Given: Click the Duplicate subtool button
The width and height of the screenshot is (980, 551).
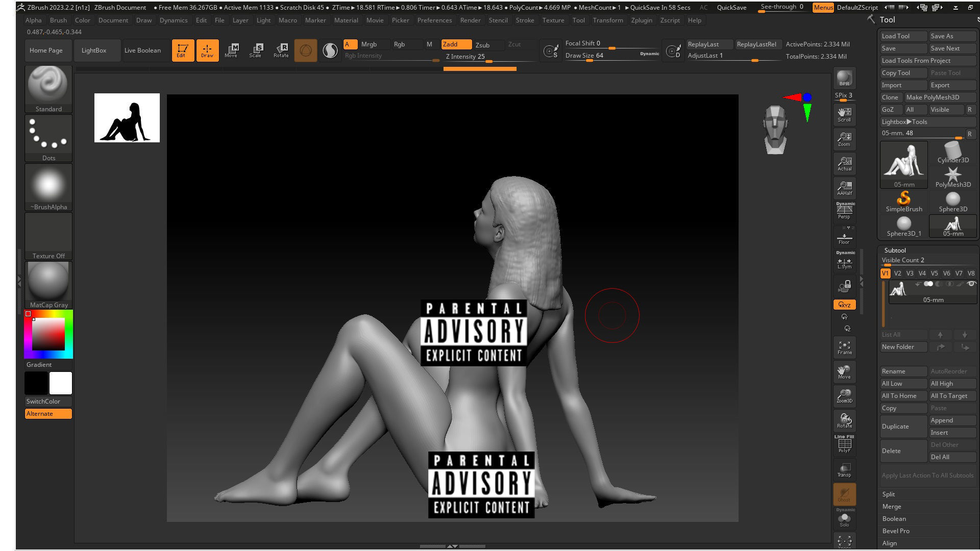Looking at the screenshot, I should (903, 427).
